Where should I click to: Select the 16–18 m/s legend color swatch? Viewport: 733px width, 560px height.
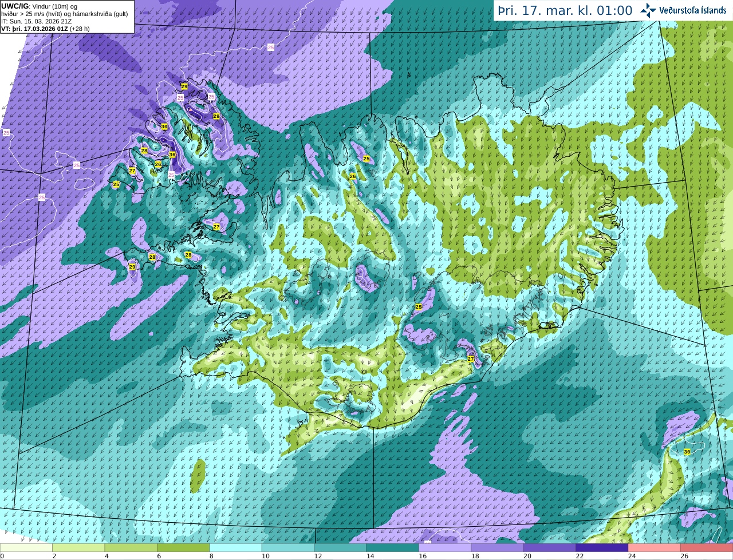tap(445, 547)
